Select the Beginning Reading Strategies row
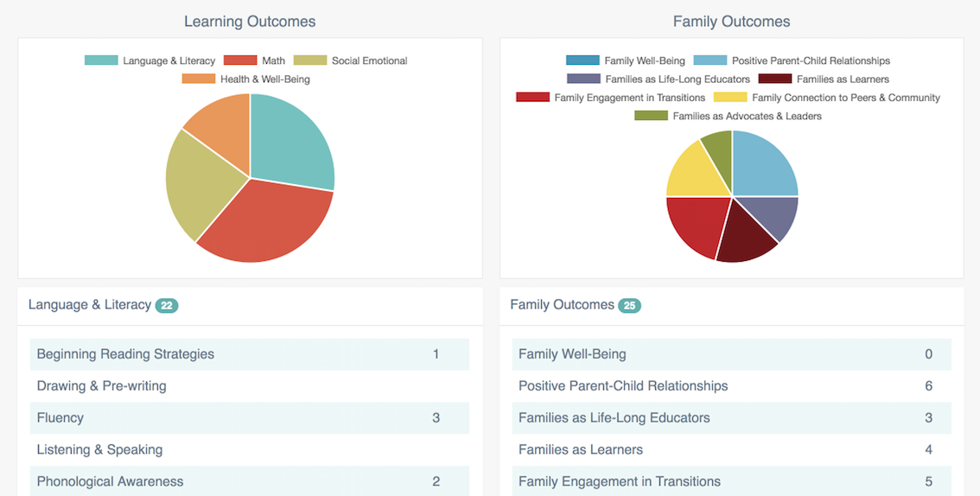Viewport: 980px width, 496px height. pyautogui.click(x=249, y=354)
